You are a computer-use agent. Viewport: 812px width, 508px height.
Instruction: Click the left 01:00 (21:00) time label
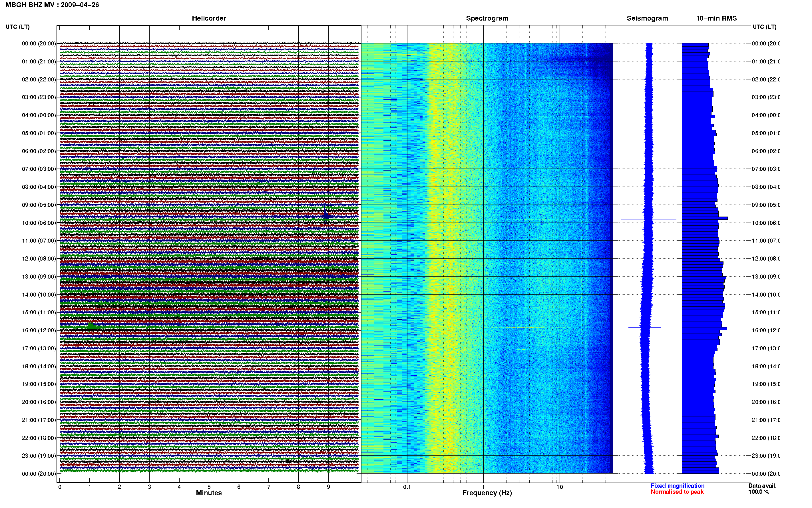pos(39,61)
